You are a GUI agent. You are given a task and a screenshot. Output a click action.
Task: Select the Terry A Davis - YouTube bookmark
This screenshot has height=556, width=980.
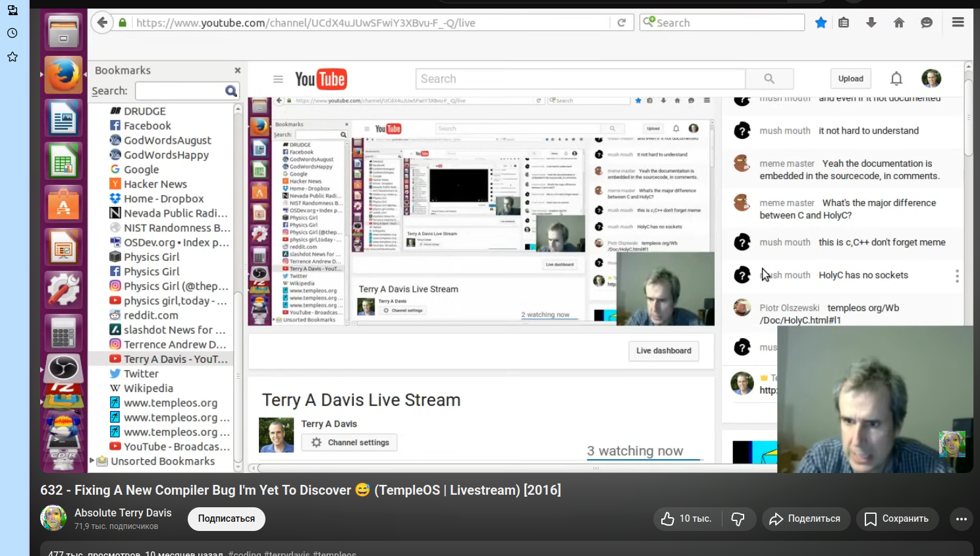pos(168,359)
